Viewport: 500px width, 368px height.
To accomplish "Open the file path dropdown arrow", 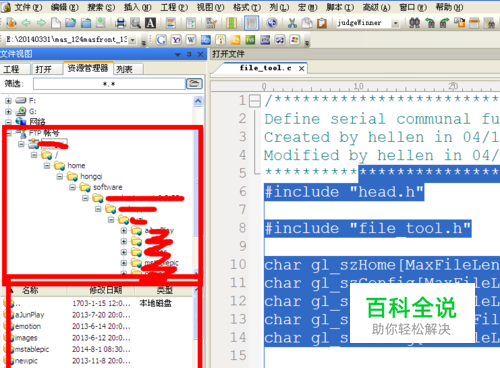I will [133, 40].
